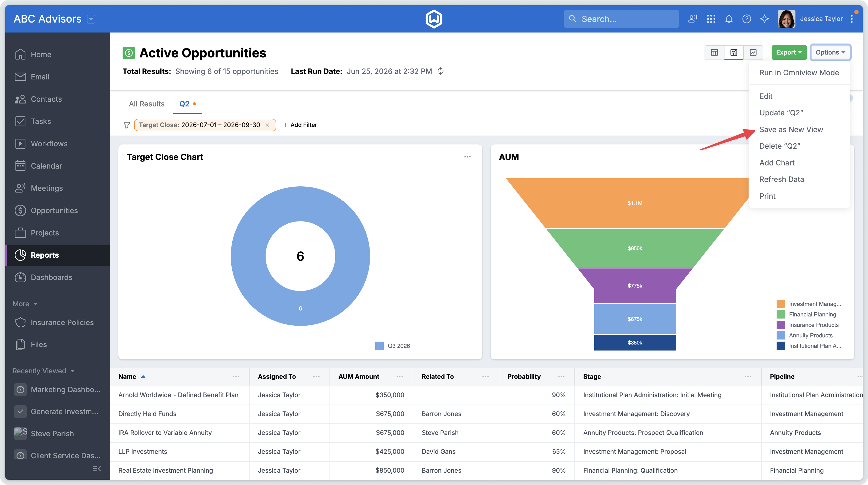Remove the Target Close filter
The image size is (868, 485).
(x=267, y=125)
